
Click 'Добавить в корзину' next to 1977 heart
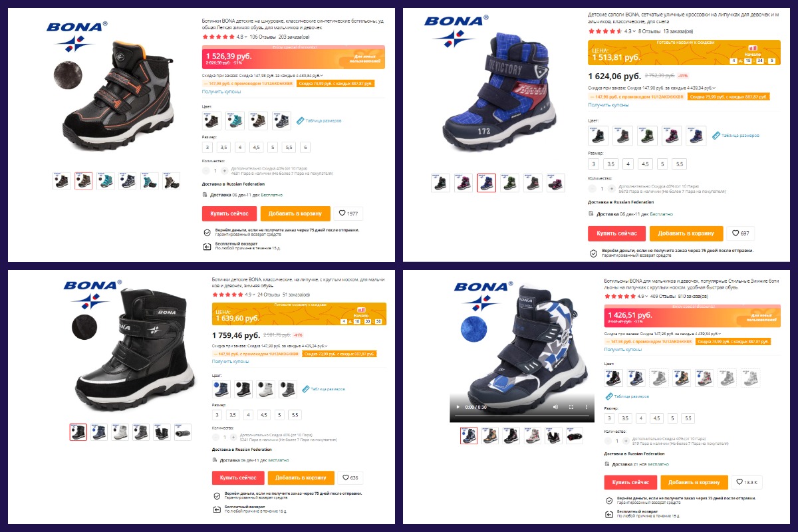click(295, 213)
